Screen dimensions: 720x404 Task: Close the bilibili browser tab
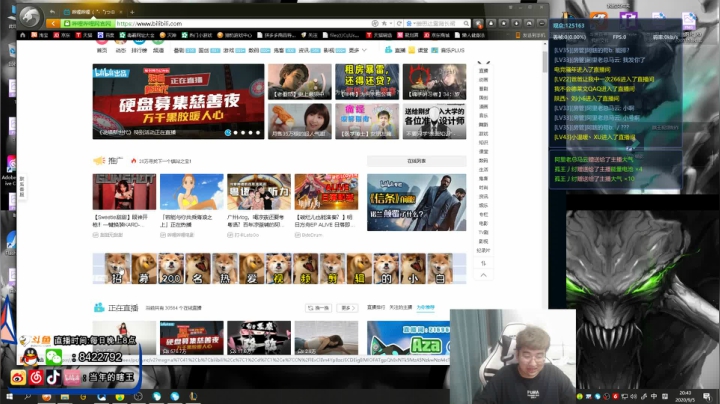121,12
